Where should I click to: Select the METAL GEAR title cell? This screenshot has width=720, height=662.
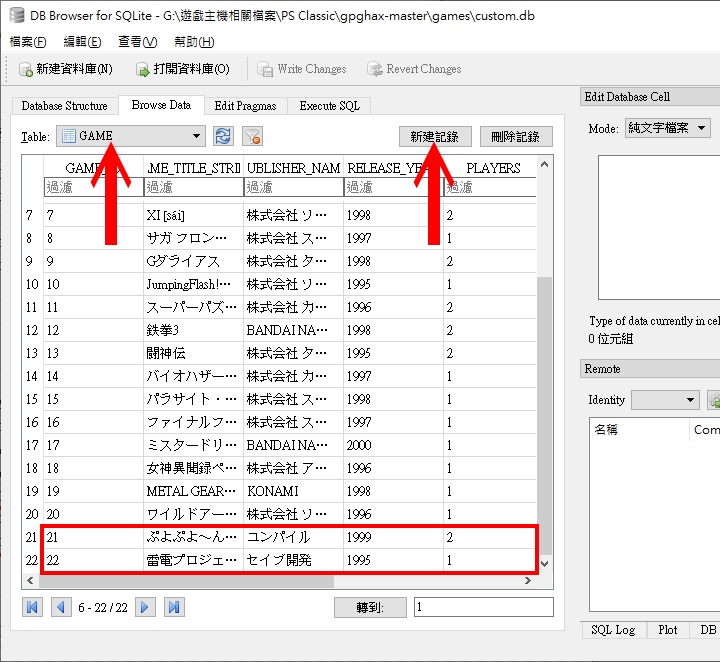click(x=193, y=491)
